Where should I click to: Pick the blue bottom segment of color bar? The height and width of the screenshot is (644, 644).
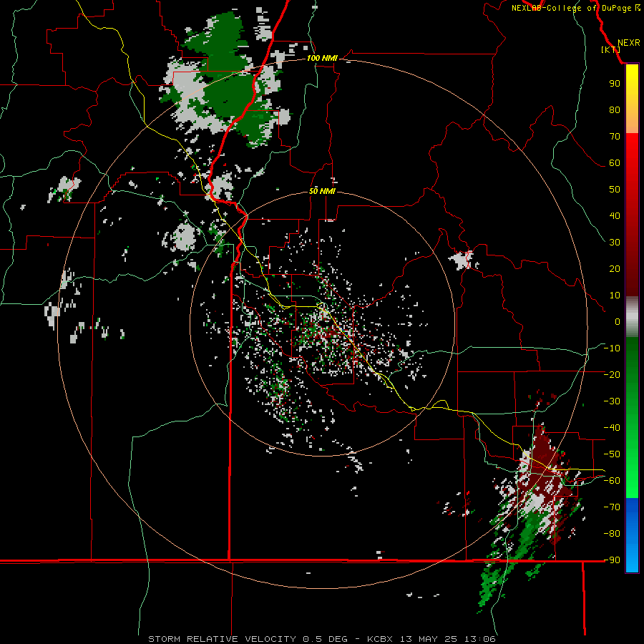(x=632, y=534)
